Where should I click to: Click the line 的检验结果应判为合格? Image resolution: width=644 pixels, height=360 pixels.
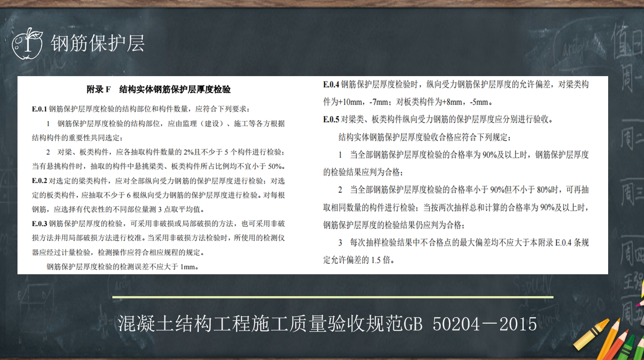click(x=364, y=172)
